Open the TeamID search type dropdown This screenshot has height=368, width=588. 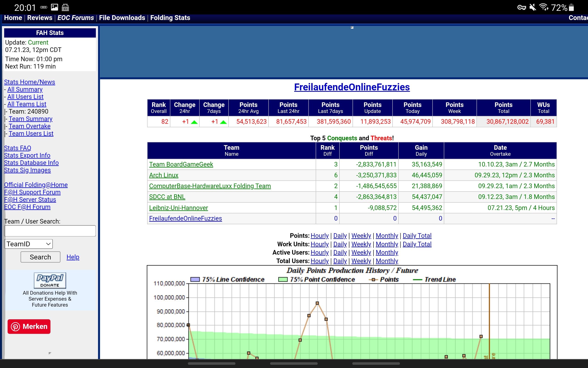pyautogui.click(x=28, y=244)
